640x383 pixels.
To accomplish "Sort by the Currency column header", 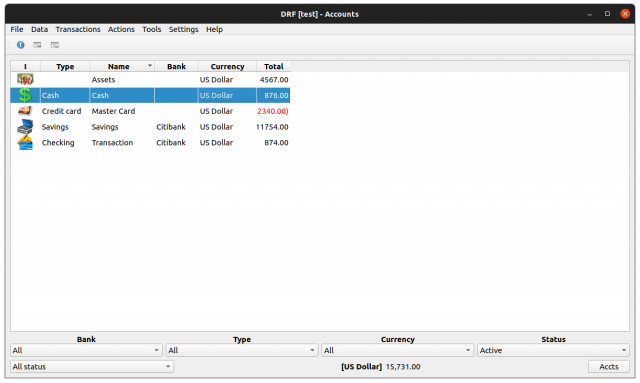I will coord(227,67).
